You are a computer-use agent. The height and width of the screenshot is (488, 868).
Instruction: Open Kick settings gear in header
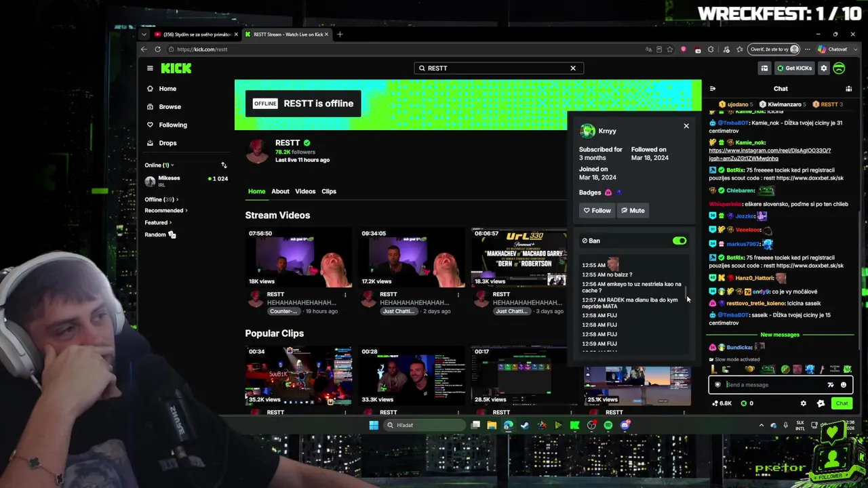(x=824, y=68)
